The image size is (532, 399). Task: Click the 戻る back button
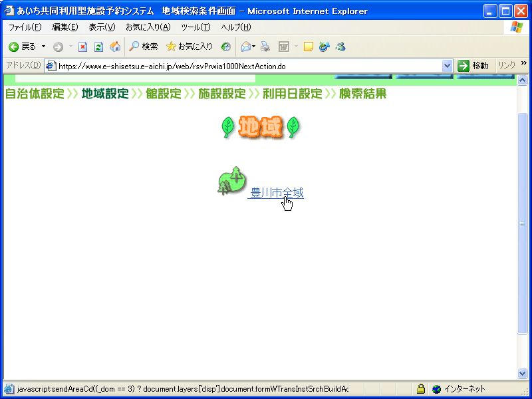(x=22, y=47)
